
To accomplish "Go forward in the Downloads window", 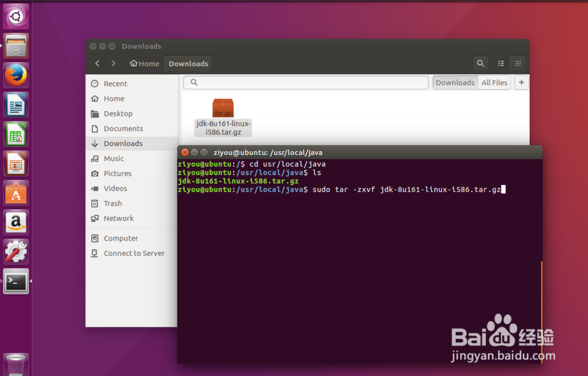I will click(x=113, y=63).
